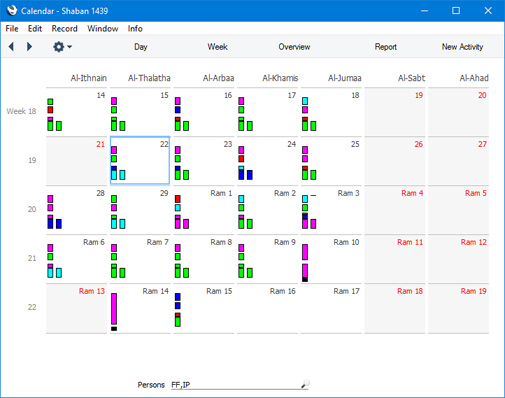505x398 pixels.
Task: Click the Week 18 row label
Action: pyautogui.click(x=21, y=111)
